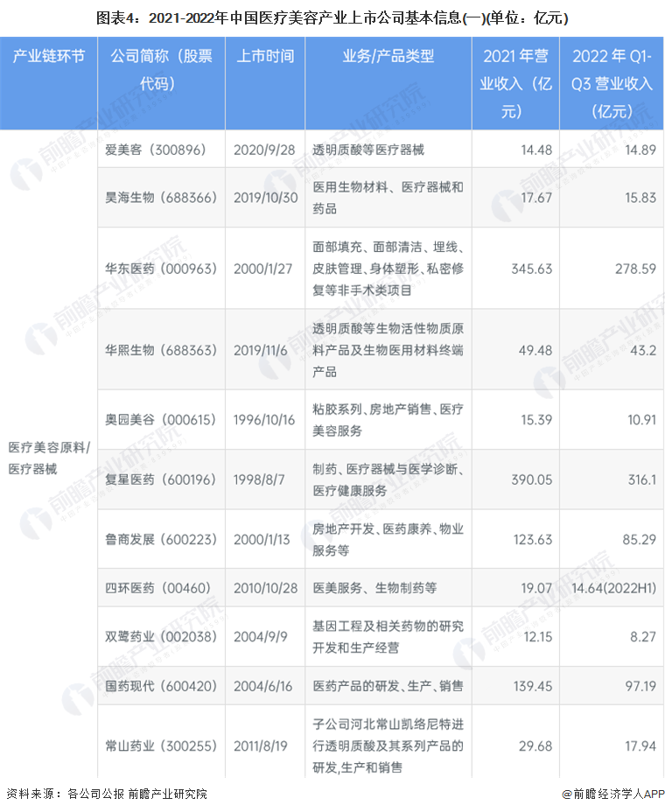Image resolution: width=665 pixels, height=812 pixels.
Task: Click 2021 revenue value 345.63
Action: [x=532, y=269]
